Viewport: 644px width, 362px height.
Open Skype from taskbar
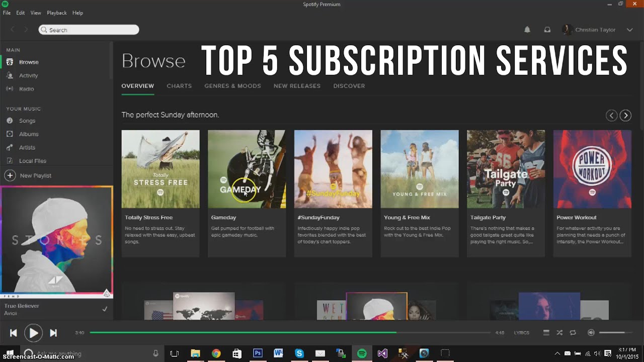pos(299,353)
